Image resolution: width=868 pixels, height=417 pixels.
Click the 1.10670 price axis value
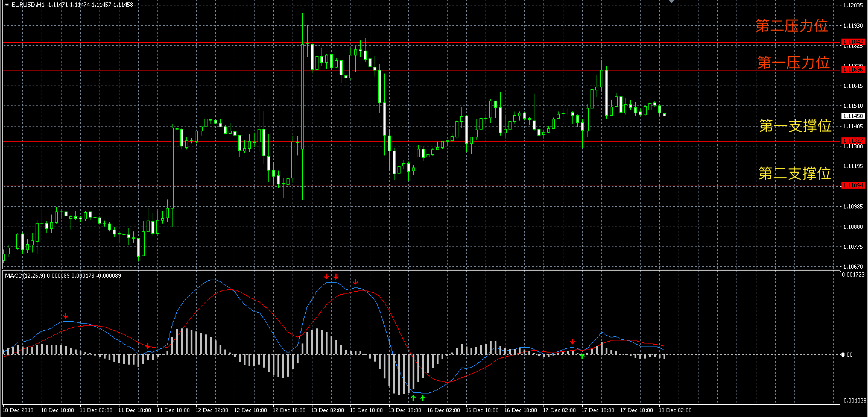(x=853, y=267)
